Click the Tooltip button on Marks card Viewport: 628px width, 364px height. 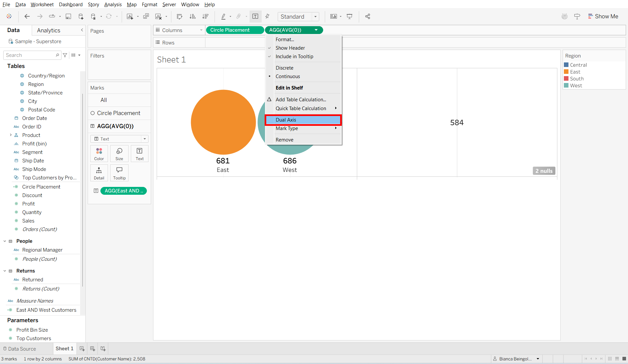[119, 173]
